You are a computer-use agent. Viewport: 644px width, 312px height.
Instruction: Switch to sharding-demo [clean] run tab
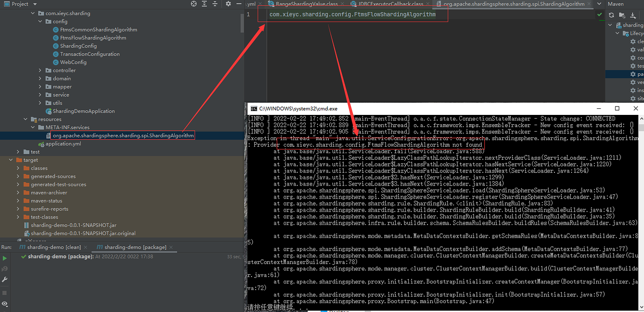click(53, 247)
